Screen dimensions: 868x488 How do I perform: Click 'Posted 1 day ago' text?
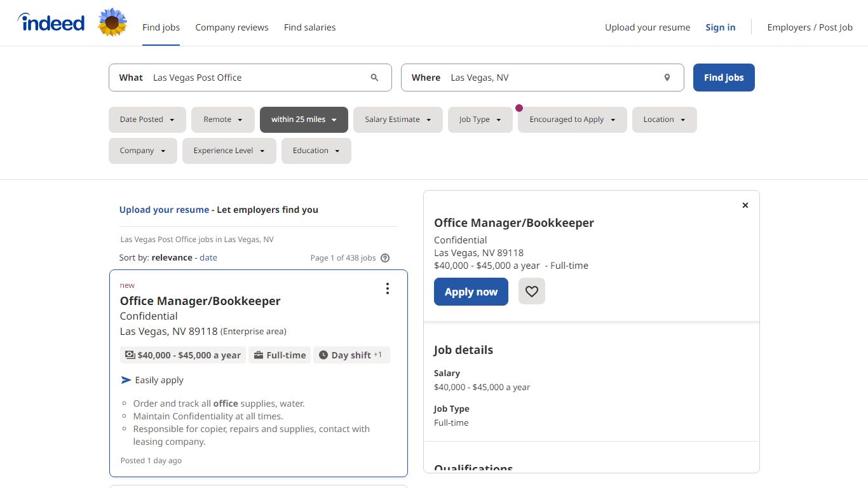pyautogui.click(x=151, y=461)
